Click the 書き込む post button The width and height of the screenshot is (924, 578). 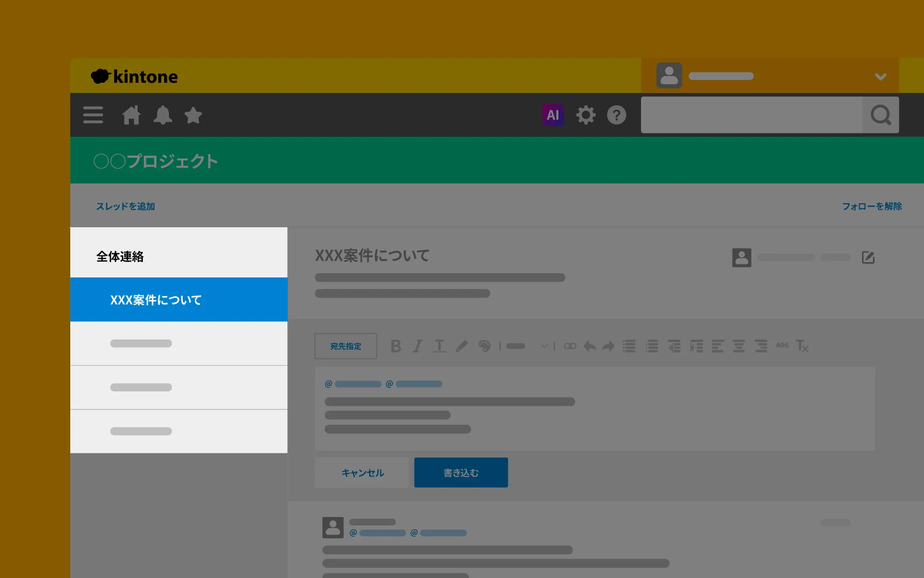[x=461, y=472]
